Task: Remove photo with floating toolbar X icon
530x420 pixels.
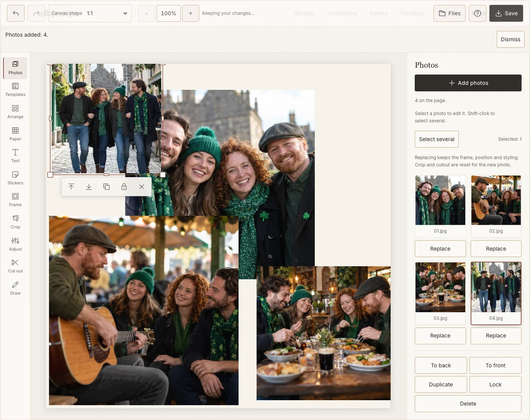Action: tap(142, 187)
